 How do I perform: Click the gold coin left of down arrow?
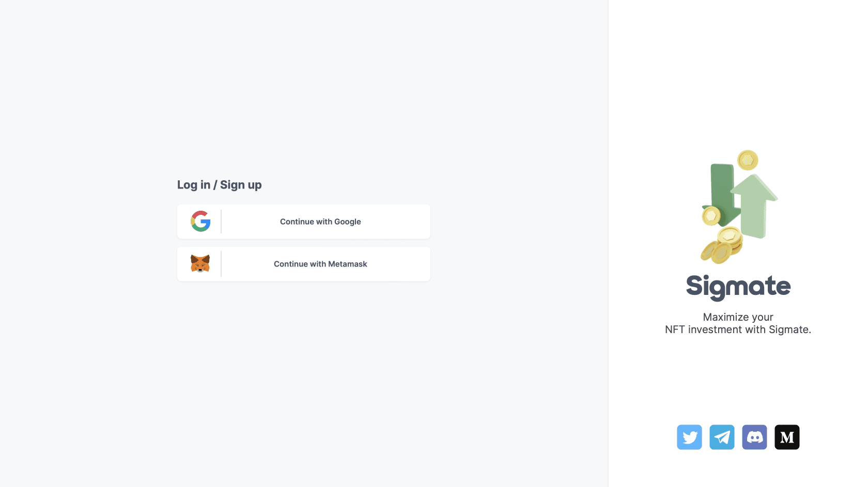pos(711,215)
